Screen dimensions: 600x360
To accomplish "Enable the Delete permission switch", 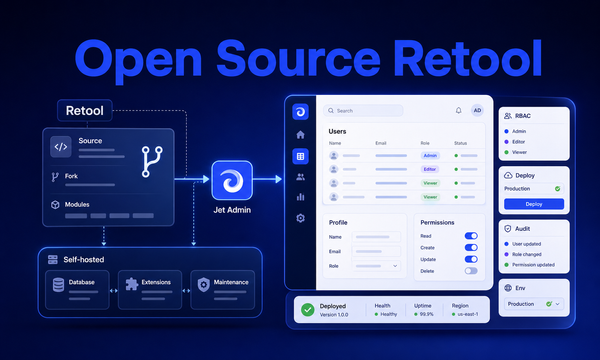I will [x=471, y=271].
